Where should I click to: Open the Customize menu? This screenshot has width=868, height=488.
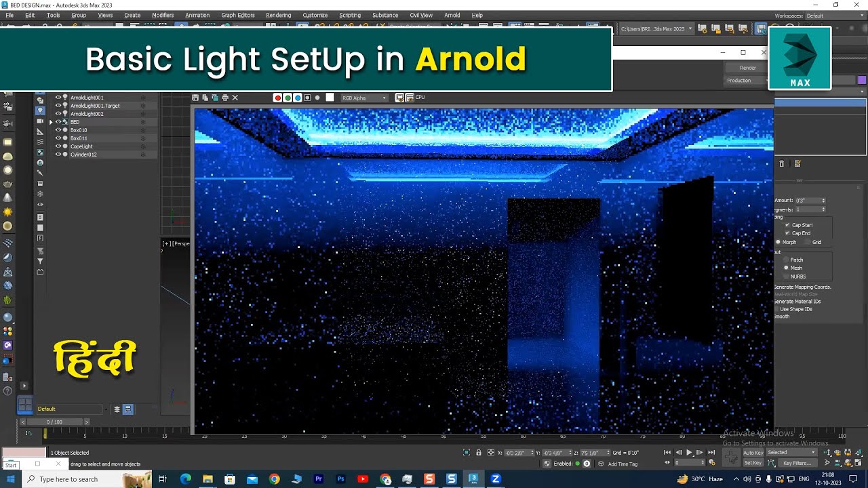(315, 15)
